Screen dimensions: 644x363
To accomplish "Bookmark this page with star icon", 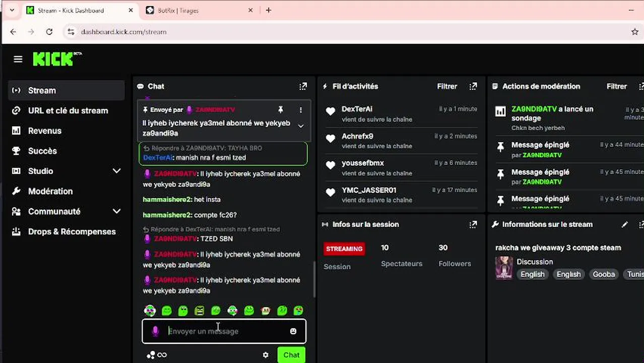I will click(x=635, y=32).
